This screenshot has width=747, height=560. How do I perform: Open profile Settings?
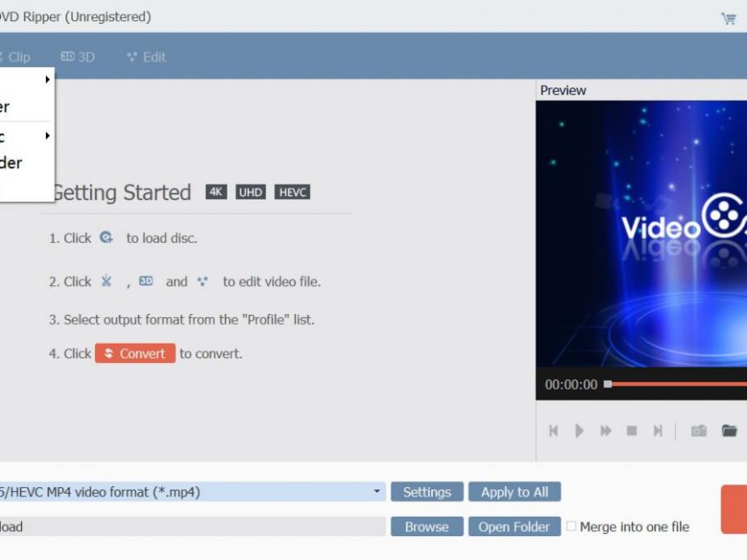[427, 492]
